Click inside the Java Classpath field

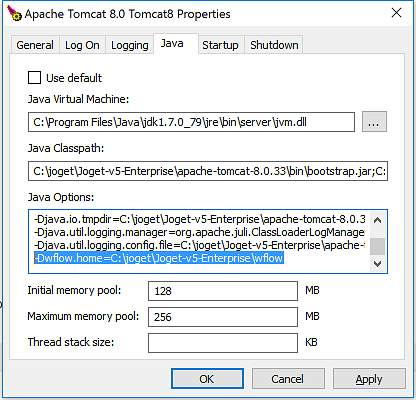pos(208,171)
